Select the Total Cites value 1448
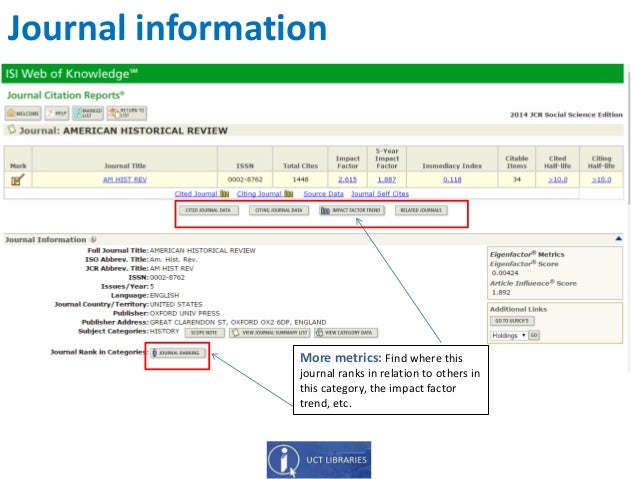Image resolution: width=638 pixels, height=479 pixels. pyautogui.click(x=300, y=179)
